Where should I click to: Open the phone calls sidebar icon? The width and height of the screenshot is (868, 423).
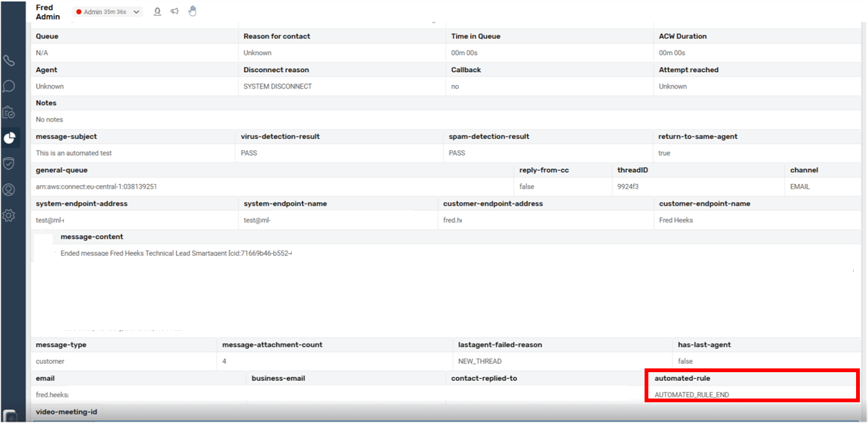9,61
